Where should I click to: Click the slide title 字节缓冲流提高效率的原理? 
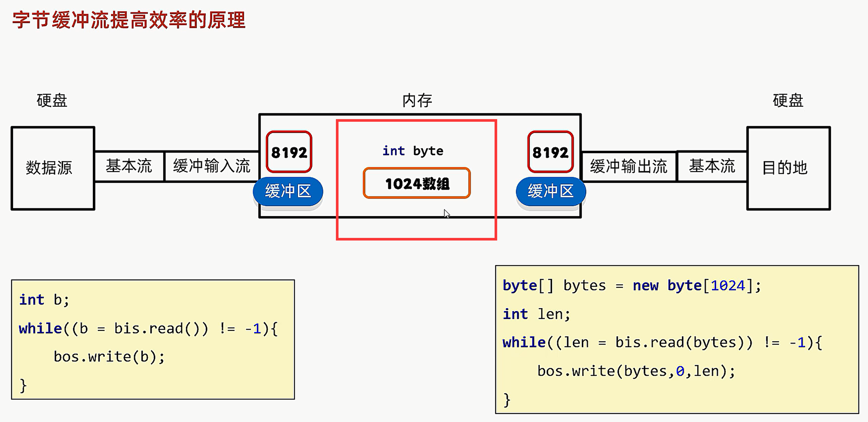click(129, 20)
